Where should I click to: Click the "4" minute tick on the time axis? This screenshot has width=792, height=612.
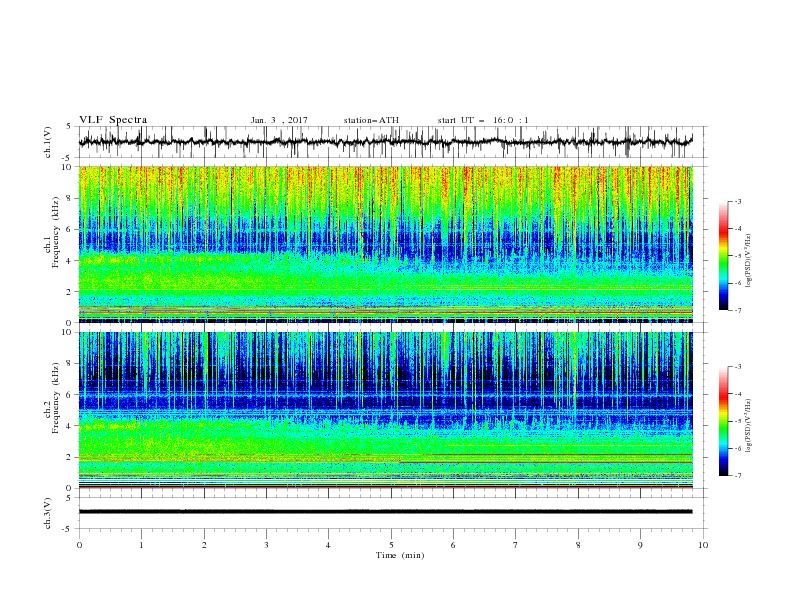tap(329, 545)
